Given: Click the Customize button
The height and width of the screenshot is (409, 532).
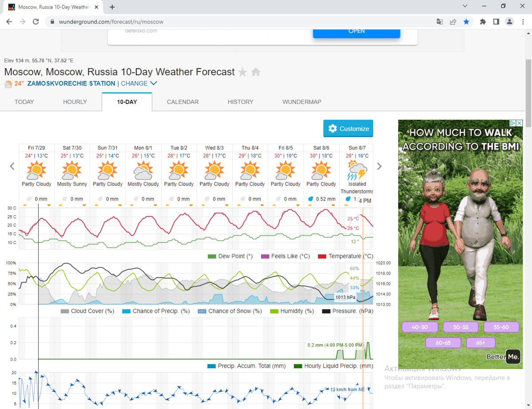Looking at the screenshot, I should point(348,129).
